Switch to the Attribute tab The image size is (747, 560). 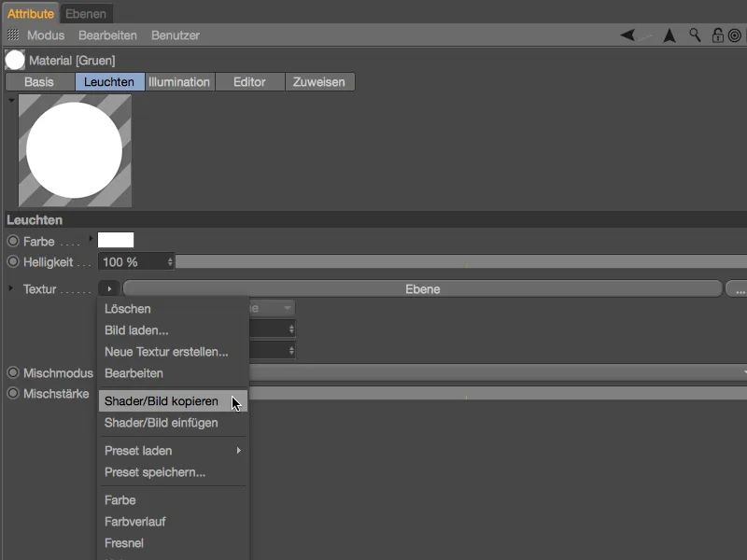click(x=31, y=14)
